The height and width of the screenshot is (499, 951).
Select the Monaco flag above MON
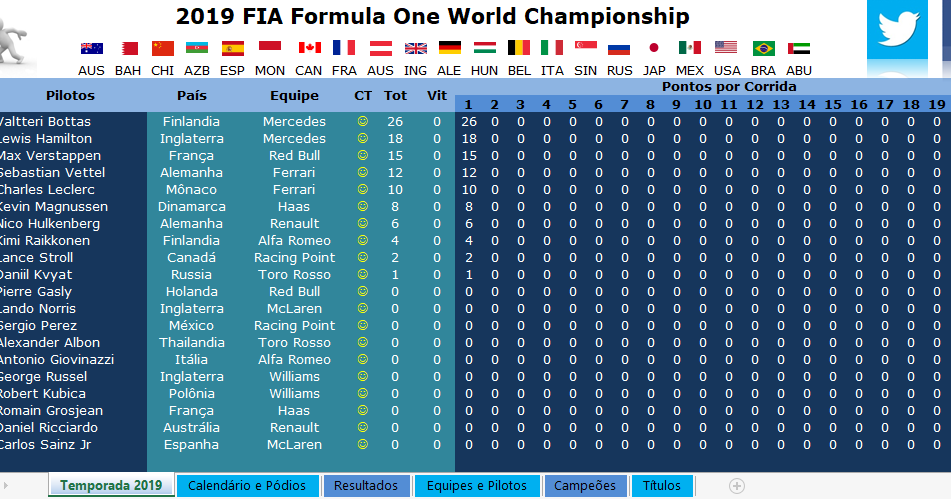pos(270,47)
